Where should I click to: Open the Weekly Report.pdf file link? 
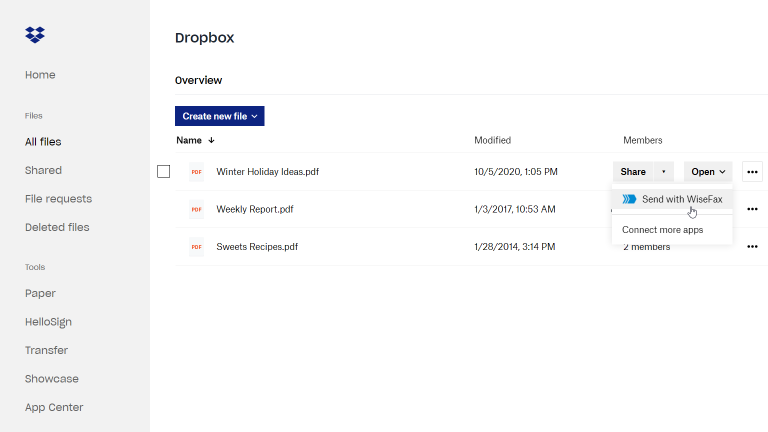[255, 209]
